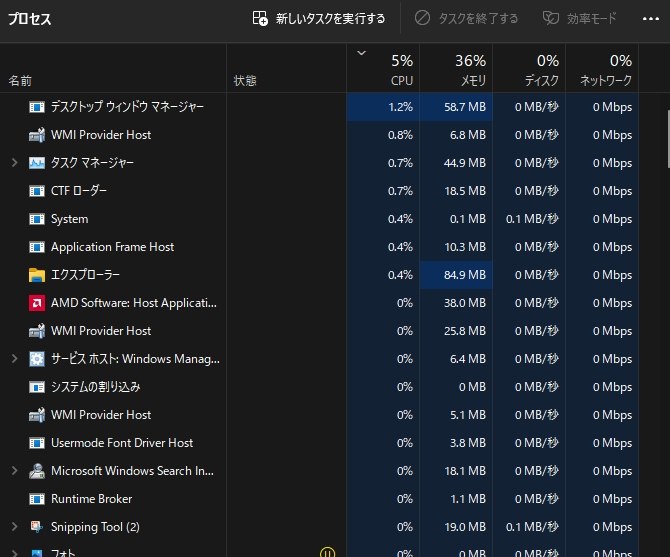Select the エクスプローラー row name
This screenshot has height=557, width=670.
[x=85, y=275]
